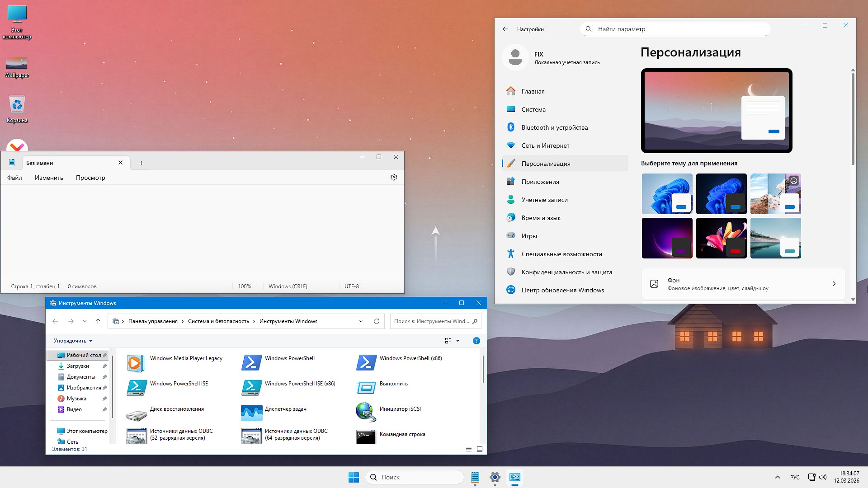This screenshot has width=868, height=488.
Task: Refresh the Windows Tools folder view
Action: click(377, 321)
